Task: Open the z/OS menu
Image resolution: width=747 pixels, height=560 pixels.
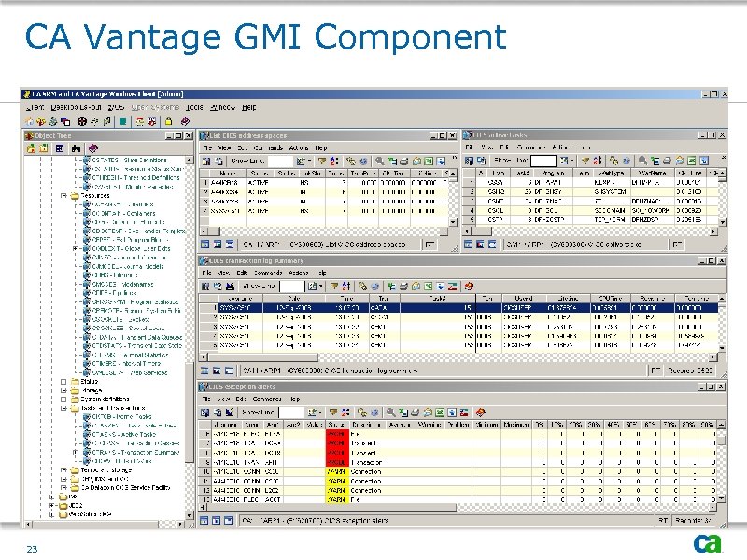Action: (x=116, y=107)
